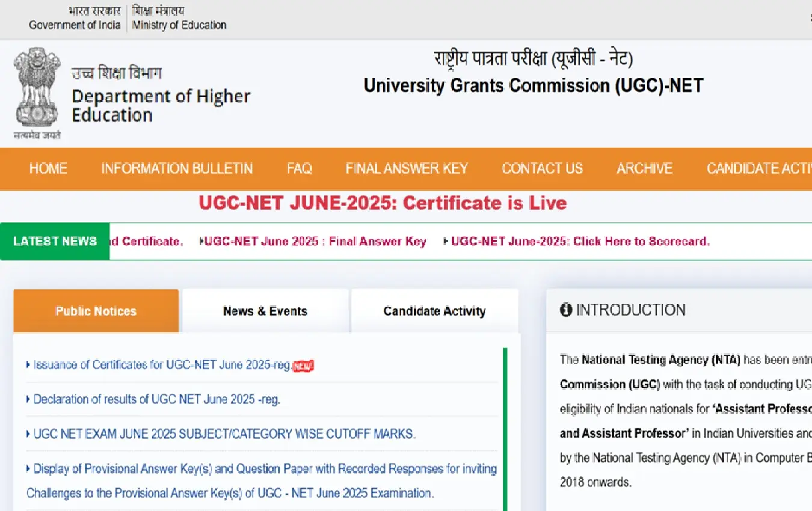Open the HOME menu item

click(x=48, y=169)
